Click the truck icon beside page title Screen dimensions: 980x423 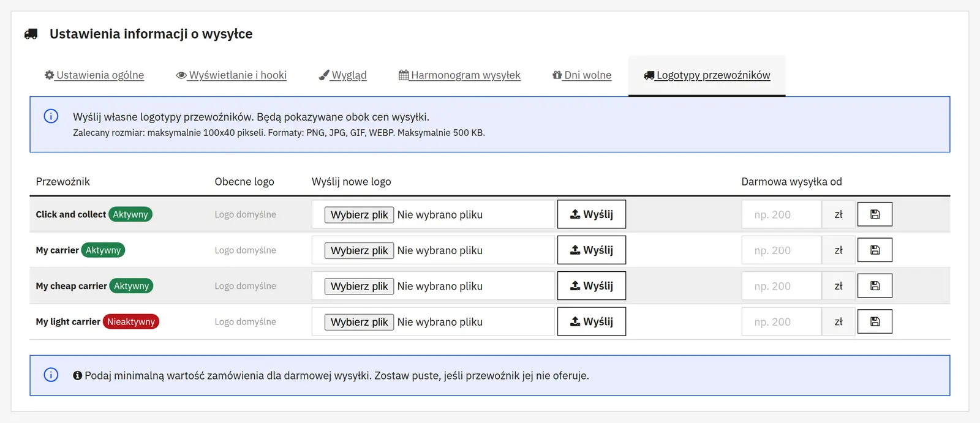point(31,34)
